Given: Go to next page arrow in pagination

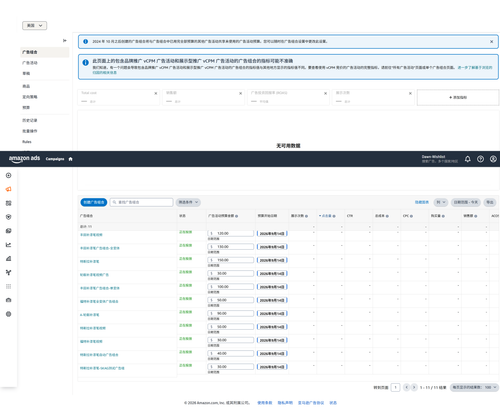Looking at the screenshot, I should [x=414, y=387].
